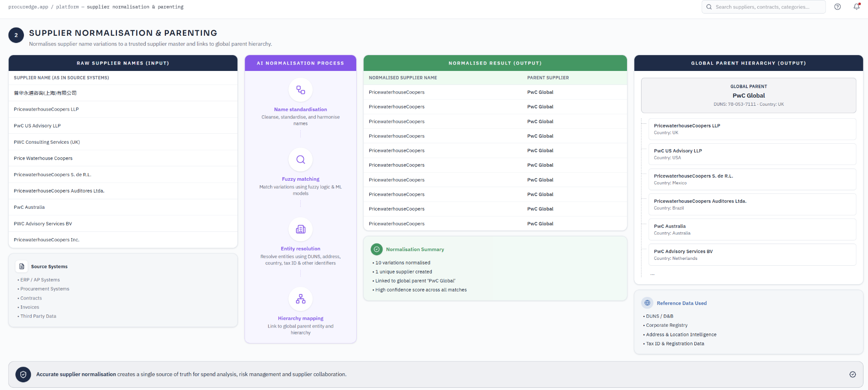Screen dimensions: 868x390
Task: Click the Chinese-named raw supplier row
Action: 123,93
